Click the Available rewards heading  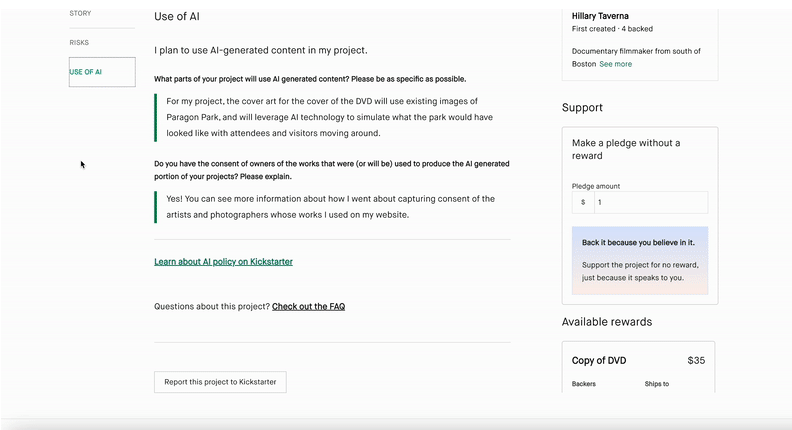pos(607,322)
